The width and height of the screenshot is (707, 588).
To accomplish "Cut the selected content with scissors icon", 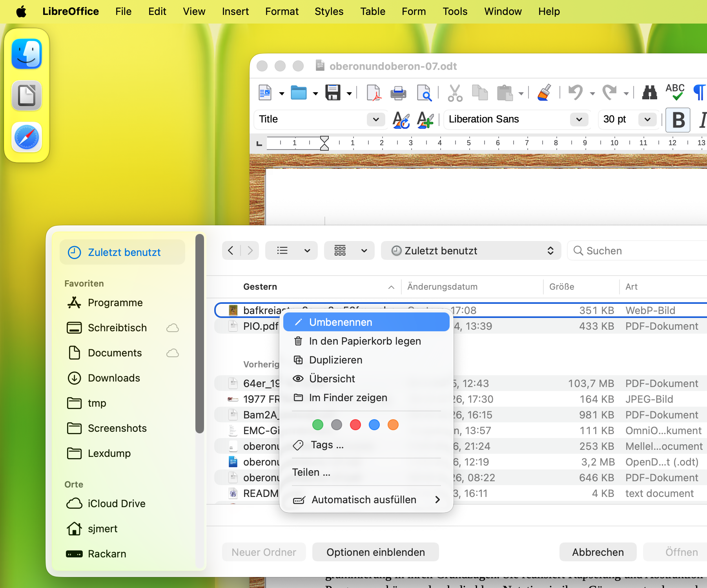I will pyautogui.click(x=455, y=93).
